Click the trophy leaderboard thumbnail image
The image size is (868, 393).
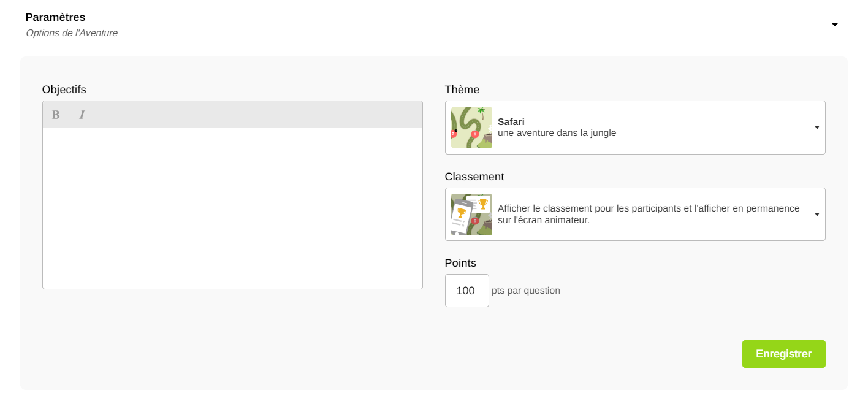click(471, 214)
